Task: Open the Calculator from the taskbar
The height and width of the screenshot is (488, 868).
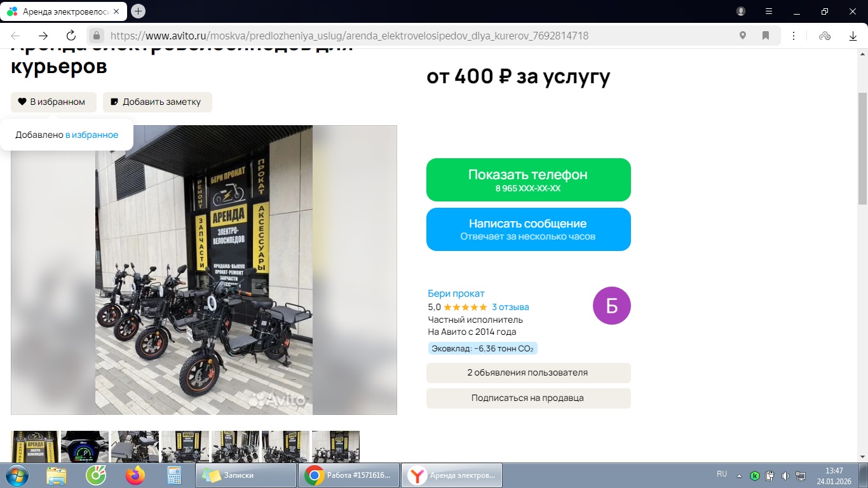Action: [x=174, y=475]
